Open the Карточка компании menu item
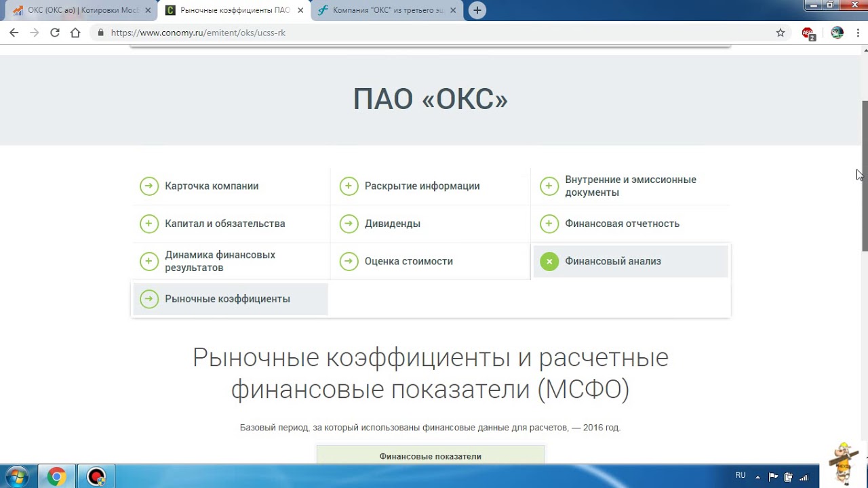The image size is (868, 488). pos(212,186)
